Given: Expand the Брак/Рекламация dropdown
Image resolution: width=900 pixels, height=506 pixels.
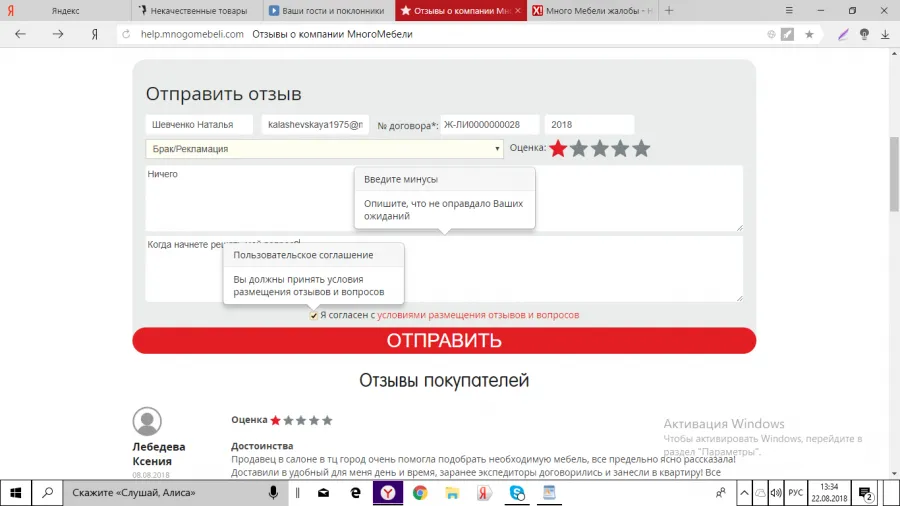Looking at the screenshot, I should pyautogui.click(x=324, y=149).
